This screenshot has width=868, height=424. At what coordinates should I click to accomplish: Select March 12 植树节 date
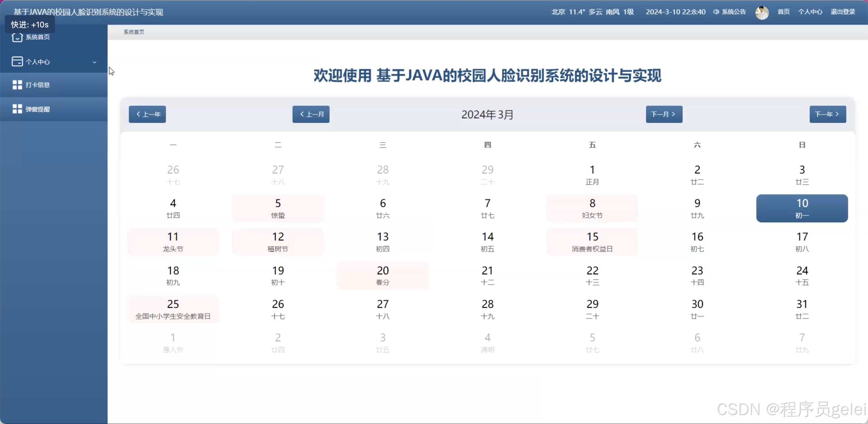[x=278, y=242]
